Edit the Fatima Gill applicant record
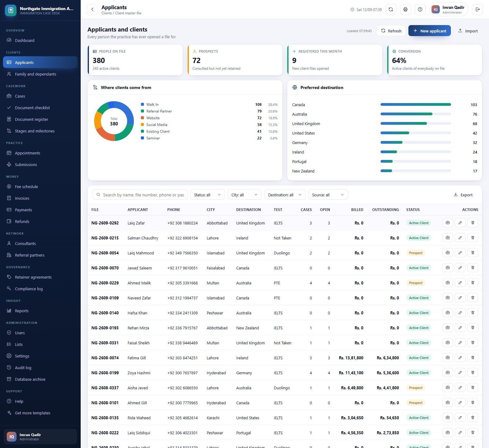489x448 pixels. point(460,357)
